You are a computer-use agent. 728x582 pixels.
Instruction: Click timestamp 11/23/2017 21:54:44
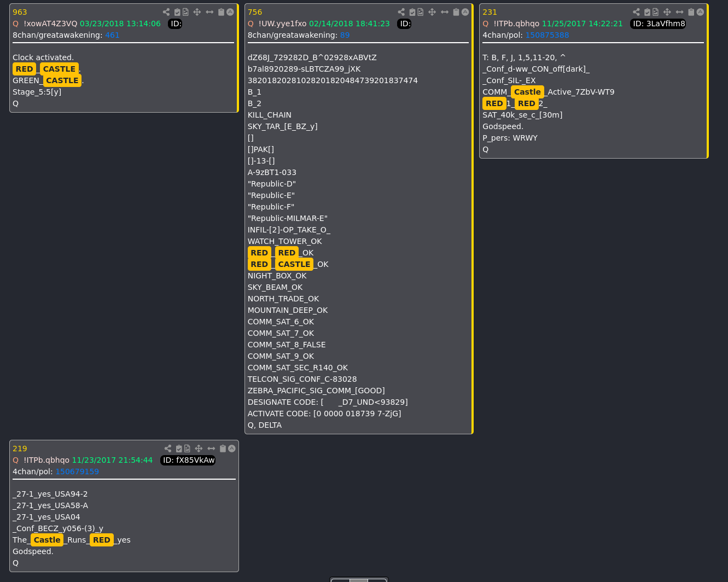112,460
